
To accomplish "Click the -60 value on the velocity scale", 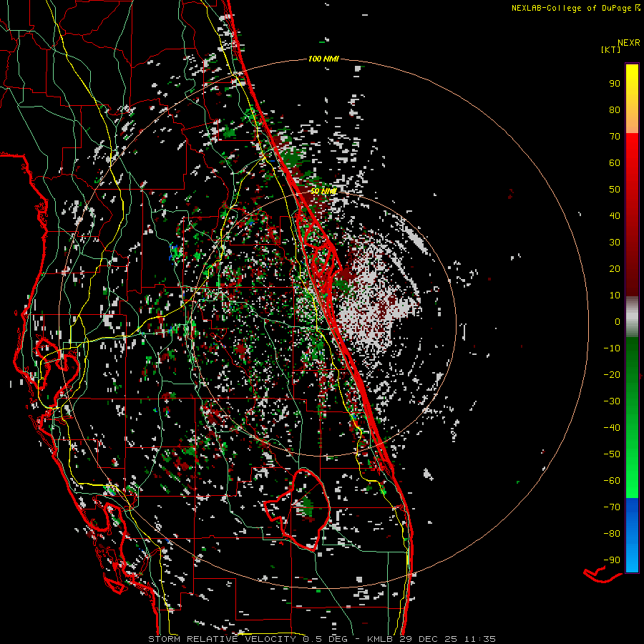I will pos(612,481).
